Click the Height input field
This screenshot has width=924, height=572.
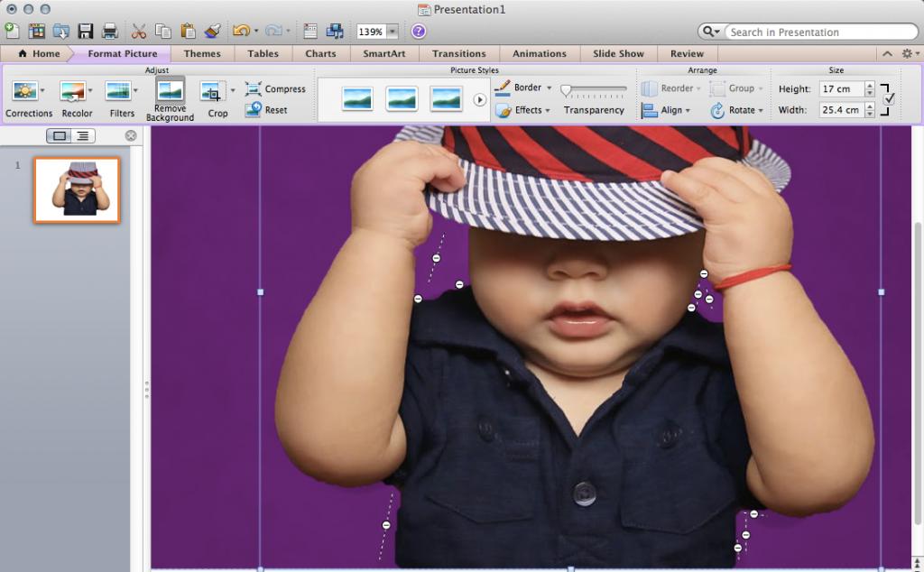pos(841,89)
